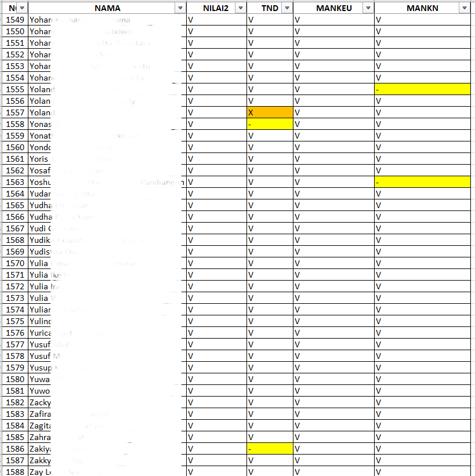Select the name cell starting with Yusup
The width and height of the screenshot is (475, 476).
[x=107, y=368]
